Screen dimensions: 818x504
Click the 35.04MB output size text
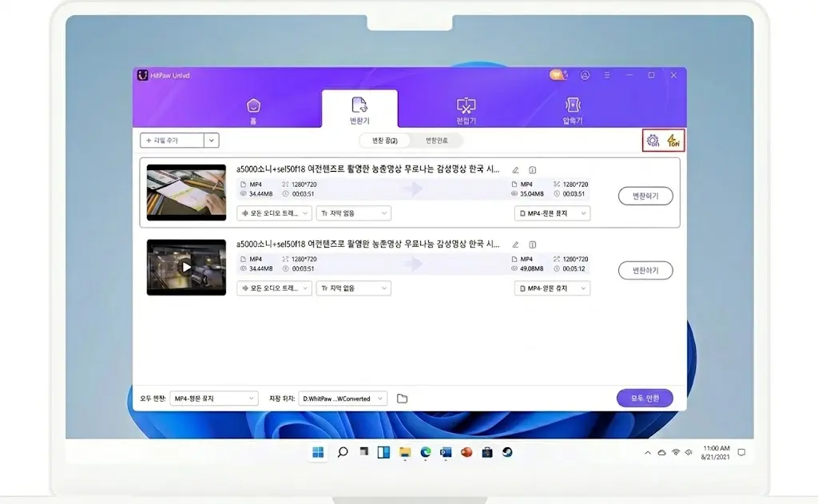pos(531,194)
